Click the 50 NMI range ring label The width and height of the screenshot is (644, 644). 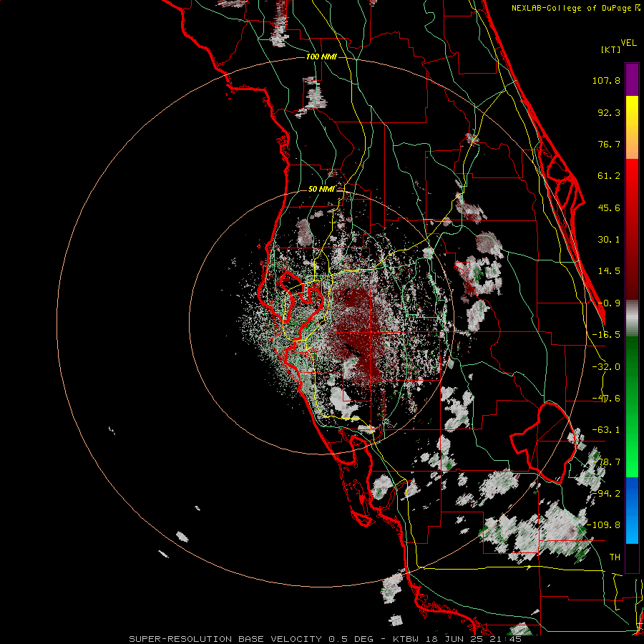[x=321, y=189]
